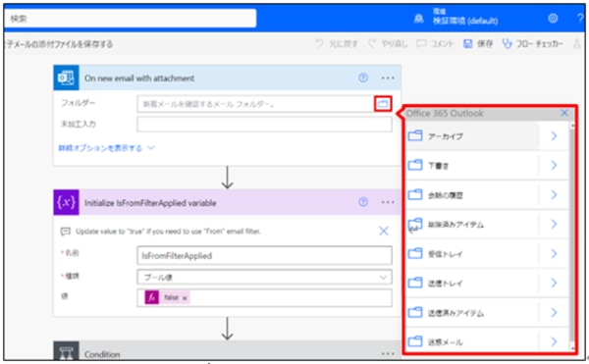The height and width of the screenshot is (364, 589).
Task: Expand the 下書き folder chevron
Action: tap(554, 165)
